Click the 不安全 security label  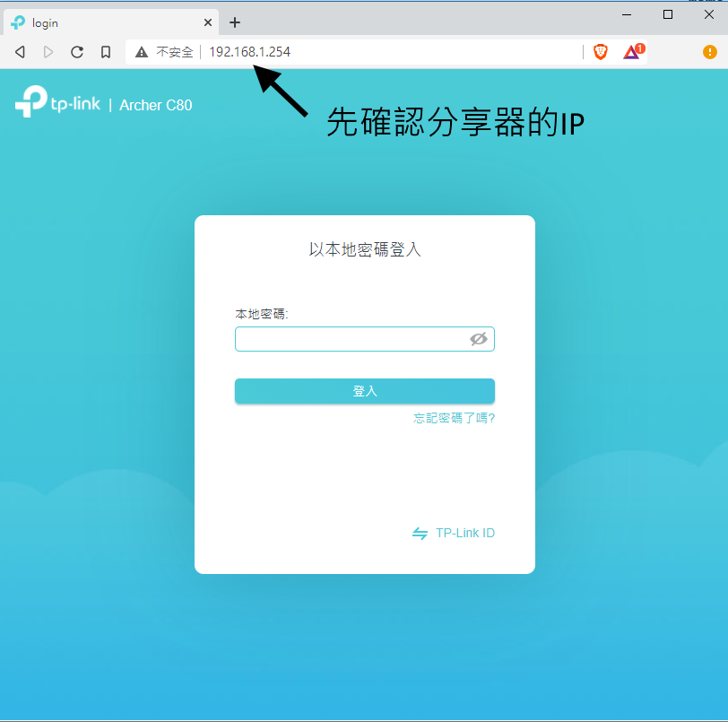click(175, 52)
